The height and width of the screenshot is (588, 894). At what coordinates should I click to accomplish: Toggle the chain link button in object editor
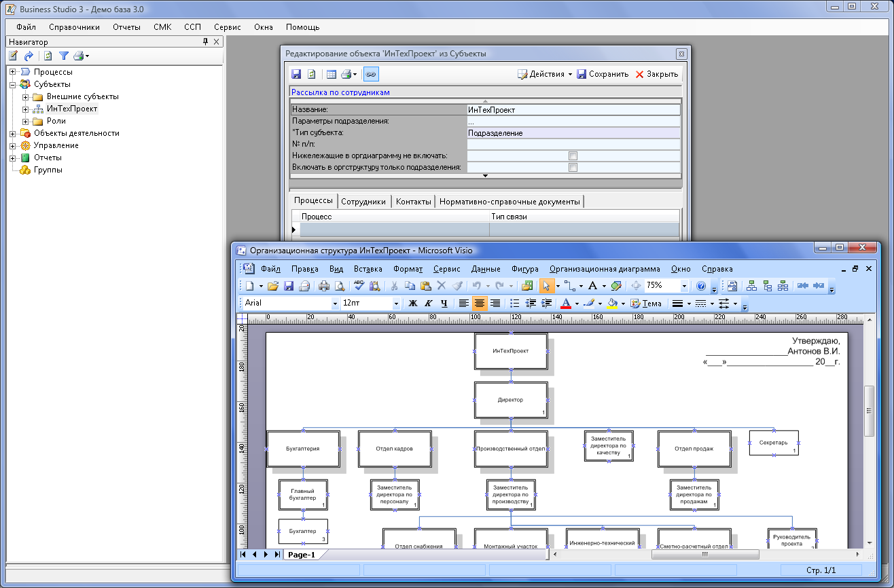pos(371,74)
